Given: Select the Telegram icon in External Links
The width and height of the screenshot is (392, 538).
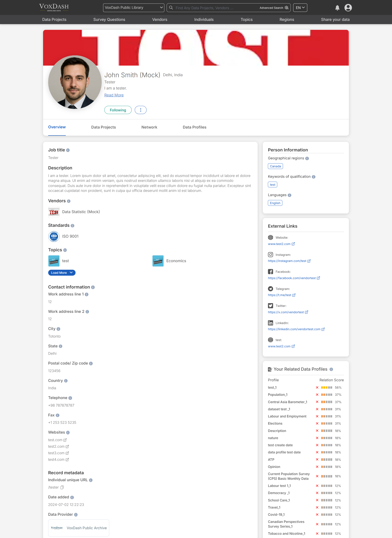Looking at the screenshot, I should [271, 289].
